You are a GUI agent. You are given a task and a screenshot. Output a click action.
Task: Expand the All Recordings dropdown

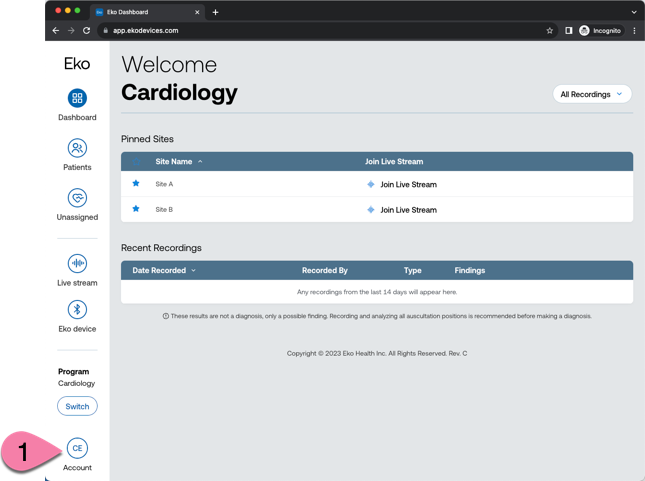[x=592, y=94]
